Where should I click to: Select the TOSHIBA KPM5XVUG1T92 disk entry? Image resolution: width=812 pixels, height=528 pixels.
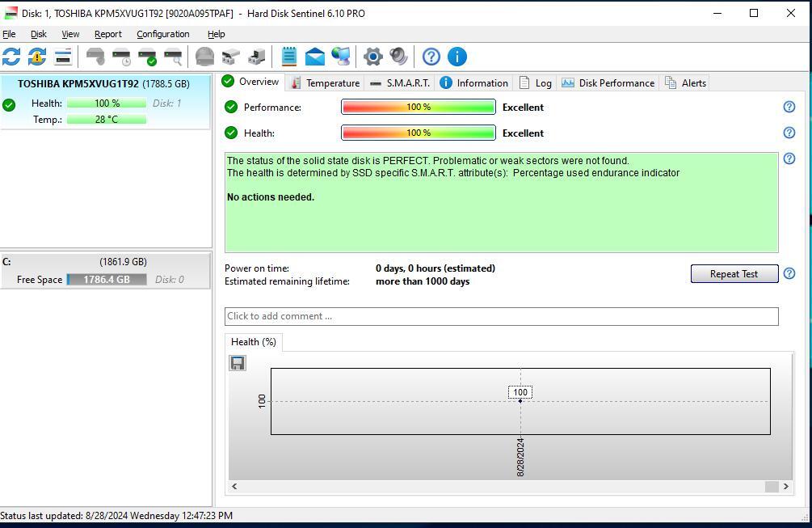tap(106, 102)
